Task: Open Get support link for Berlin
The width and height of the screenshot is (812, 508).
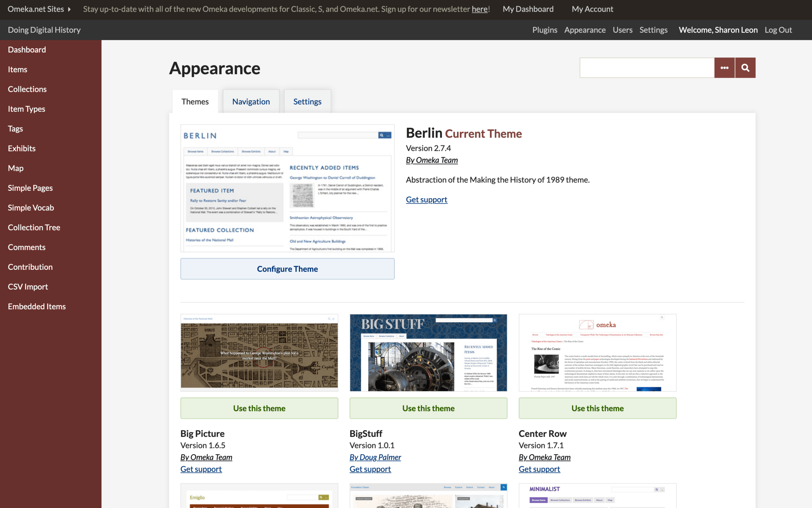Action: [x=426, y=199]
